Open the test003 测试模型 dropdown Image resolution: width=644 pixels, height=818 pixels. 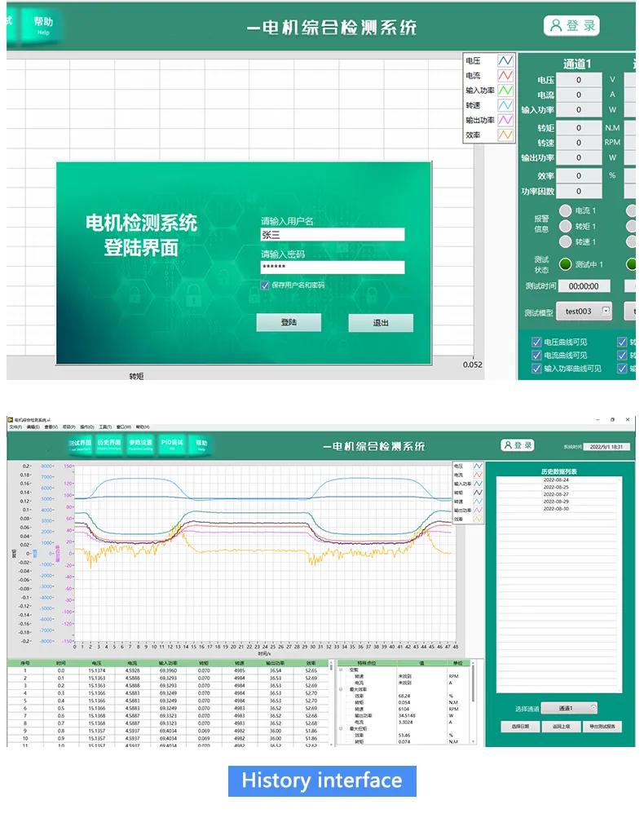(606, 311)
